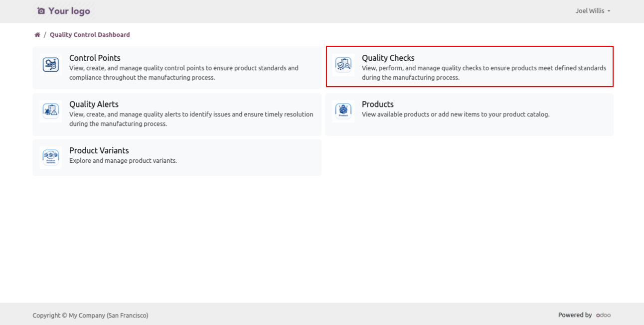Click the Product Variants card icon
This screenshot has height=325, width=644.
50,157
